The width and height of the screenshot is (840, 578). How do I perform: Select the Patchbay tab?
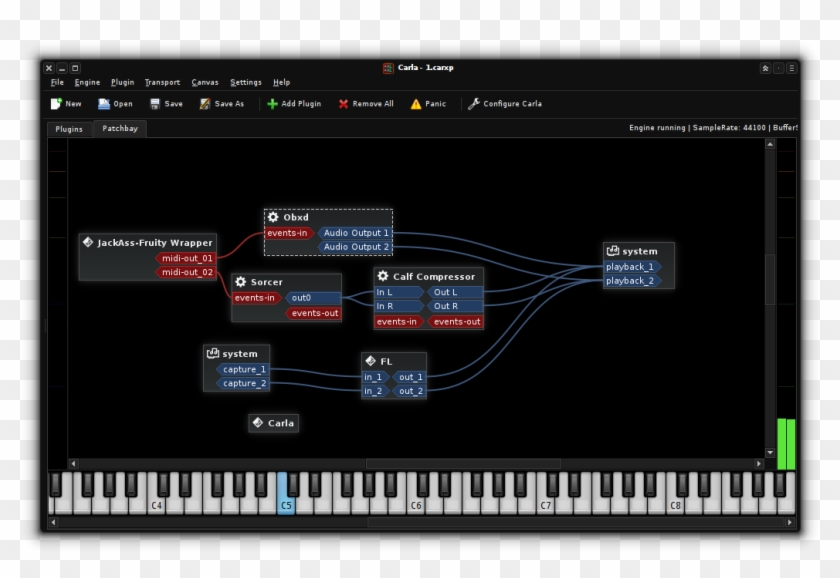click(x=120, y=129)
